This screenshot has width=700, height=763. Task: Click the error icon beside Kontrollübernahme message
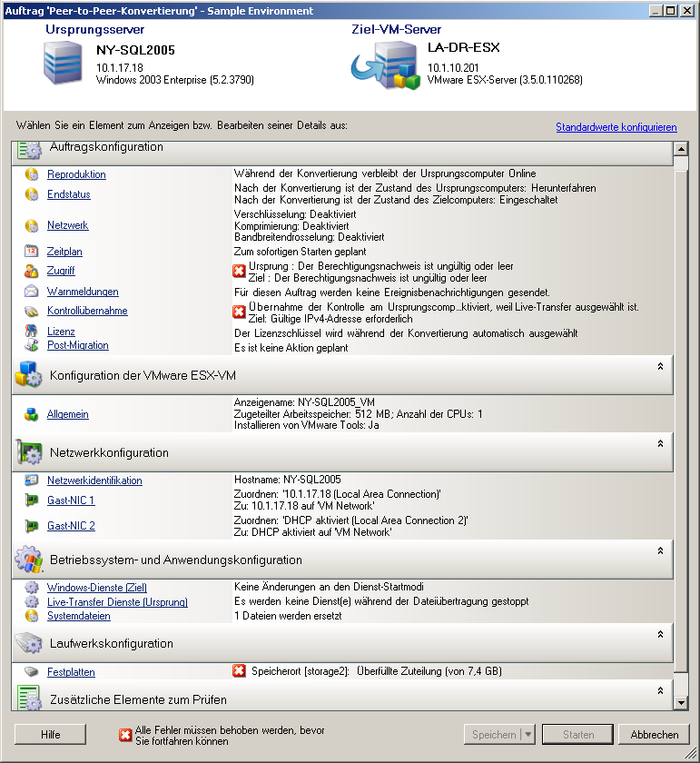coord(239,312)
